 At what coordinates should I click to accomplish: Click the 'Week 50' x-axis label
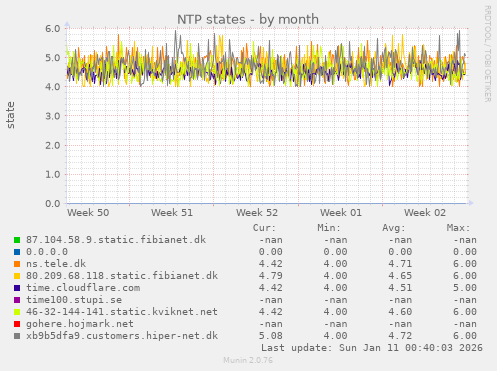coord(88,213)
